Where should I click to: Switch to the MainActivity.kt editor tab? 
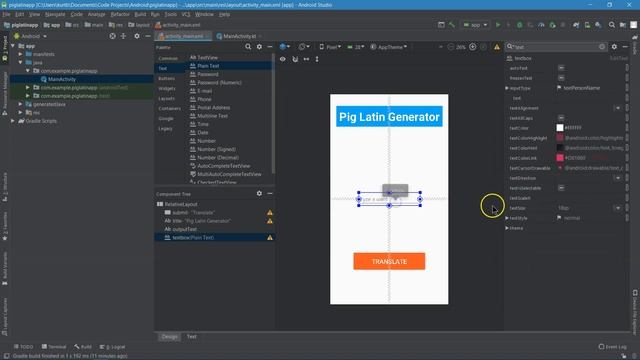238,36
